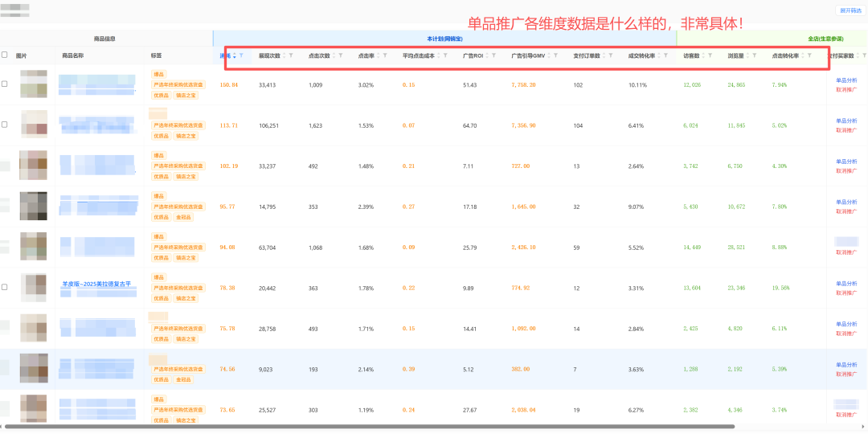
Task: Select the 106,251 impressions cell
Action: (268, 125)
